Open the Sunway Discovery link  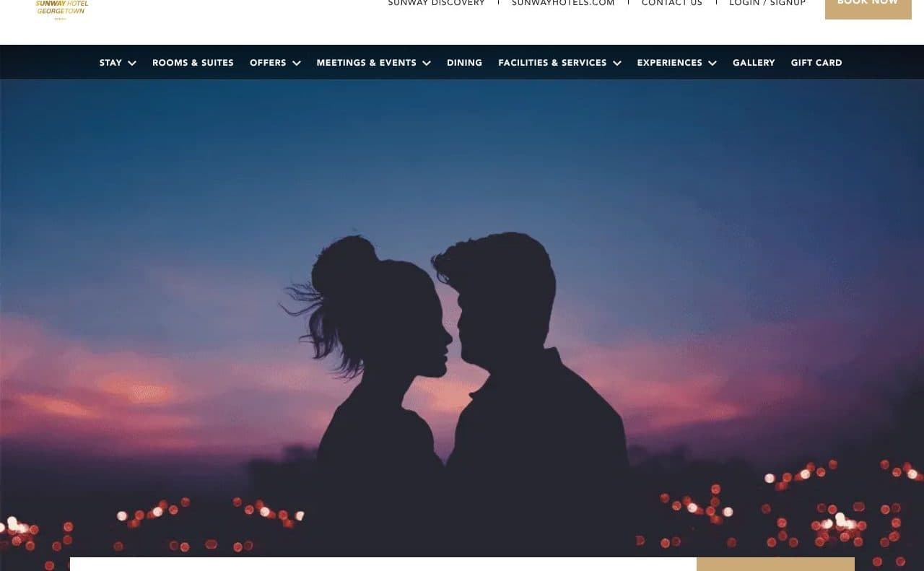coord(436,3)
